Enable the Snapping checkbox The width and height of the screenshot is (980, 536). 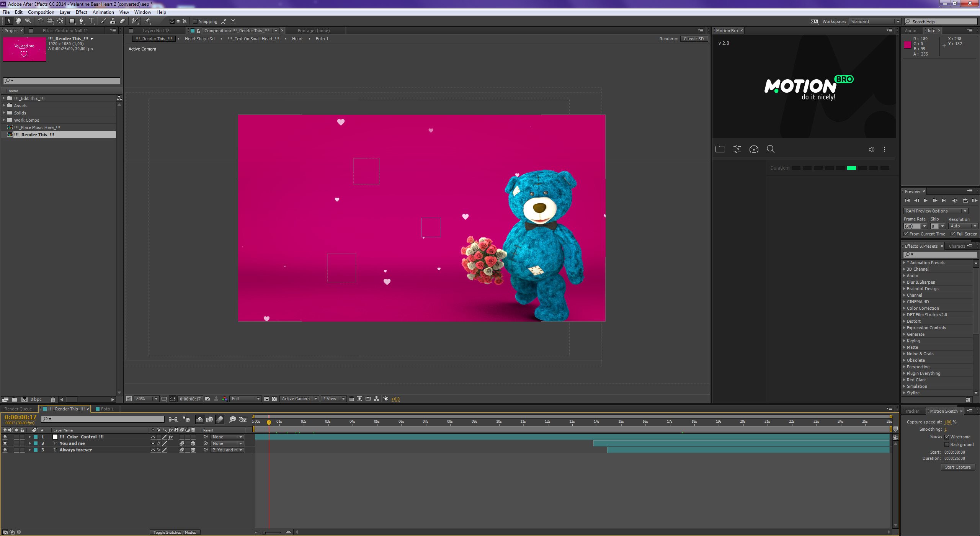pos(195,21)
